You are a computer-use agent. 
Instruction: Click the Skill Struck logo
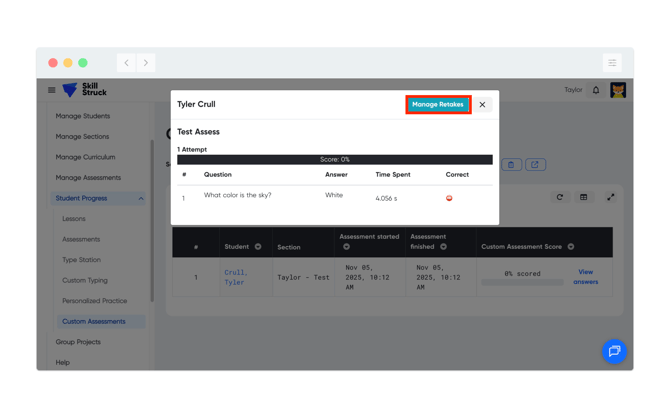[x=84, y=90]
